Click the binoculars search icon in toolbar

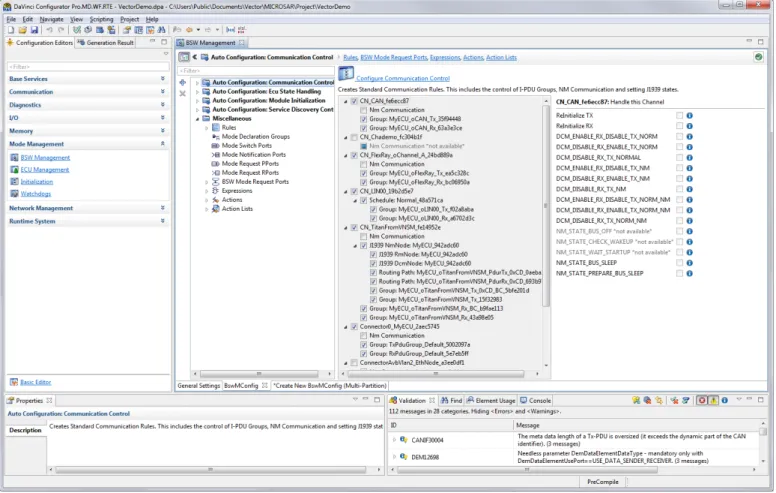click(x=161, y=30)
